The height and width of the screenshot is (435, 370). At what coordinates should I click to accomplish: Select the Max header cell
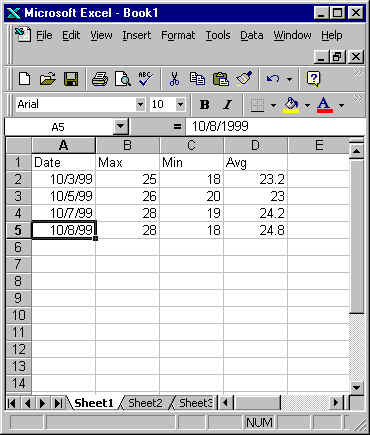[x=127, y=162]
